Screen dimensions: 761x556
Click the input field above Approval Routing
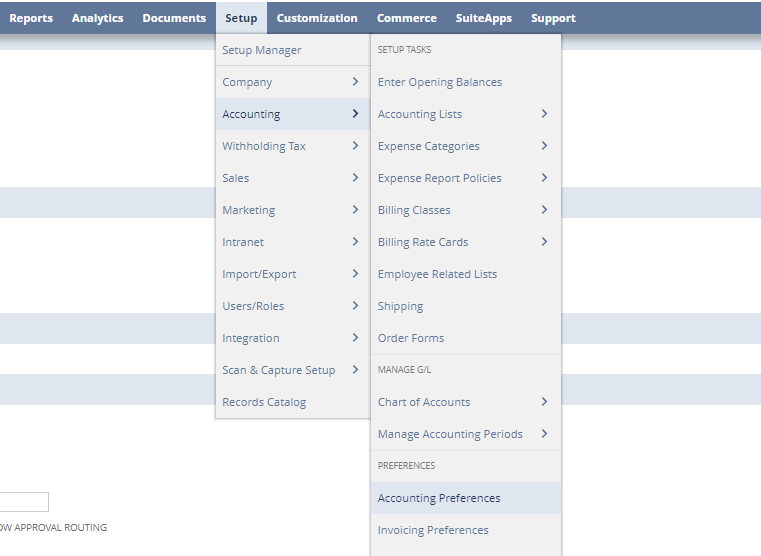24,502
